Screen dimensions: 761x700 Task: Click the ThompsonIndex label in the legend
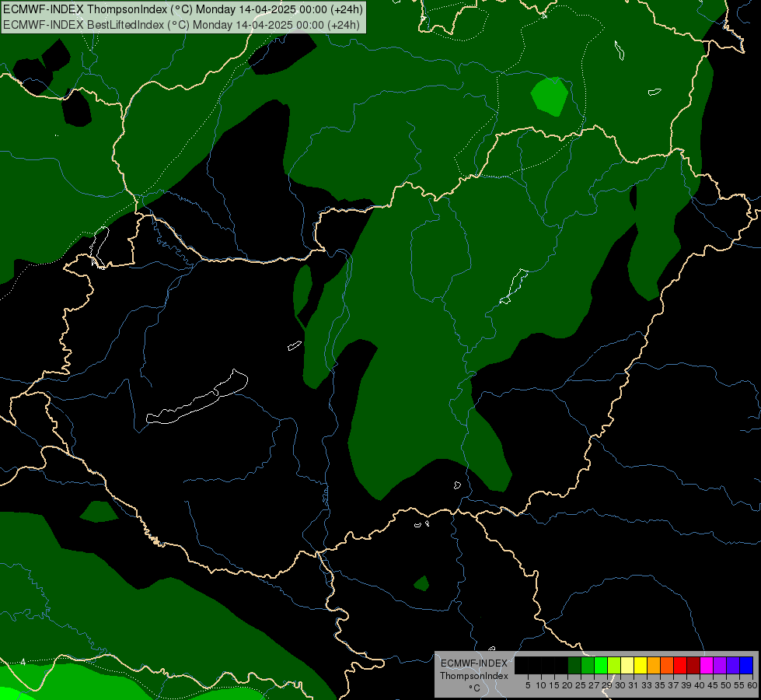pyautogui.click(x=473, y=676)
